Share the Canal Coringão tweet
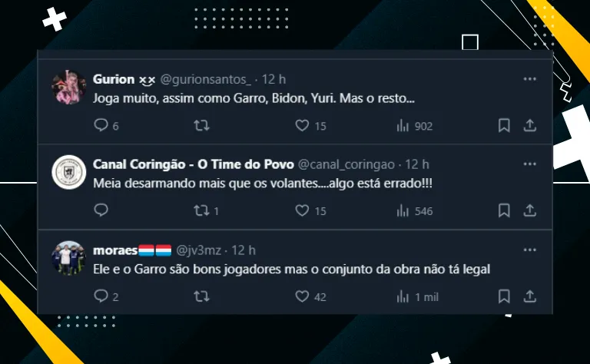Viewport: 590px width, 364px height. coord(530,210)
